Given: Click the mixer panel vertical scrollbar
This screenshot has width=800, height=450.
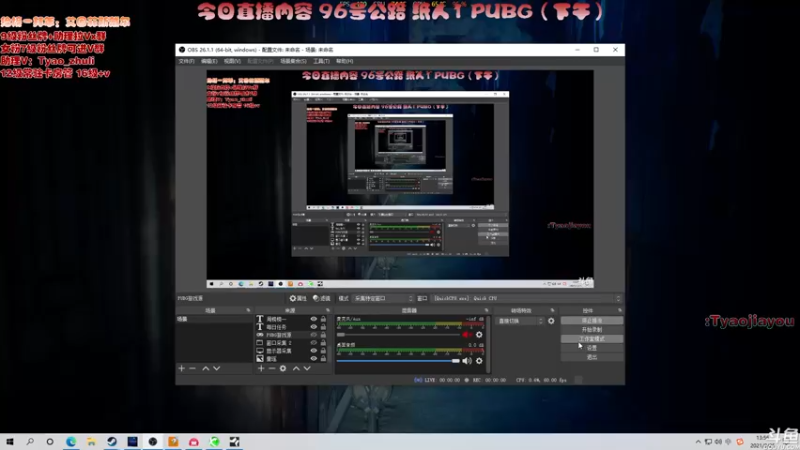Looking at the screenshot, I should click(x=488, y=344).
